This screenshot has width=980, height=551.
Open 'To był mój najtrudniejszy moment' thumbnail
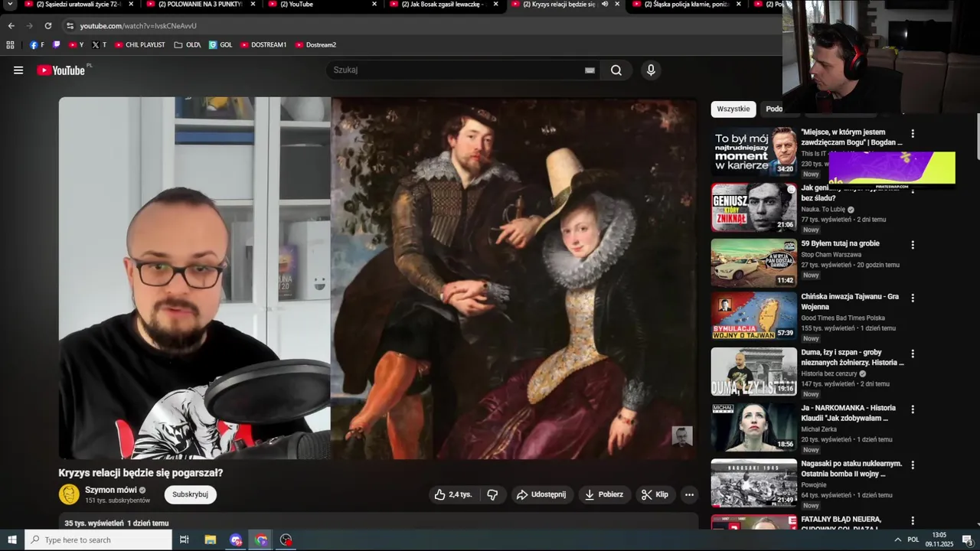tap(754, 152)
